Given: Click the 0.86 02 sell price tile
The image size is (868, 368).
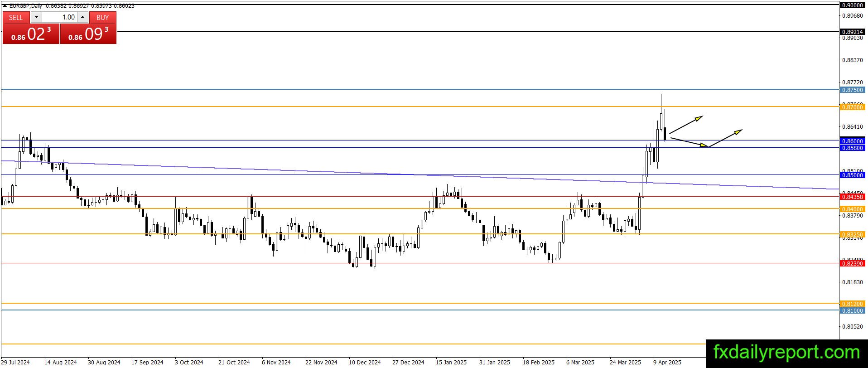Looking at the screenshot, I should coord(31,34).
